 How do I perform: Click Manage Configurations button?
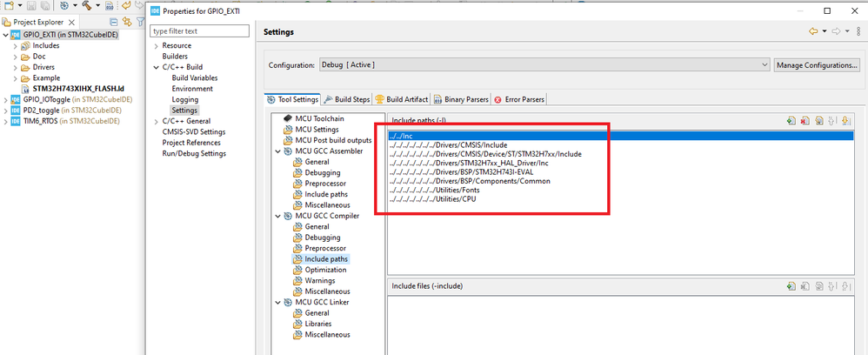817,65
